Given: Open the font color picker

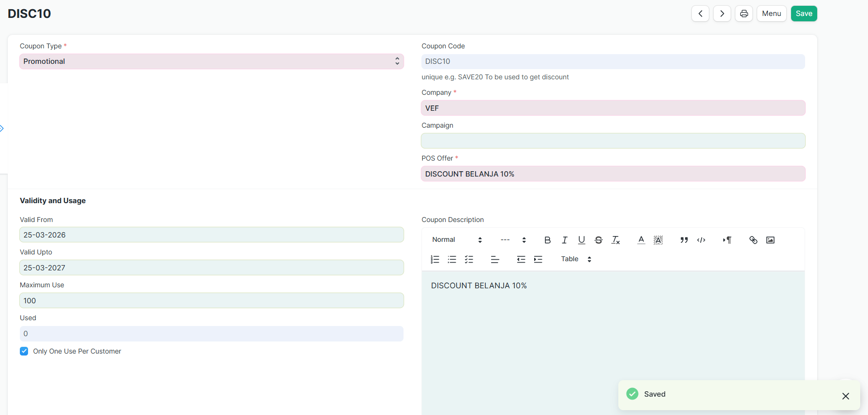Looking at the screenshot, I should (x=641, y=240).
